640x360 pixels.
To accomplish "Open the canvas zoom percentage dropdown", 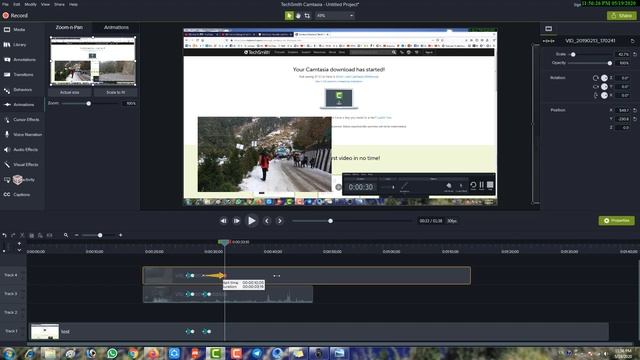I will [335, 16].
